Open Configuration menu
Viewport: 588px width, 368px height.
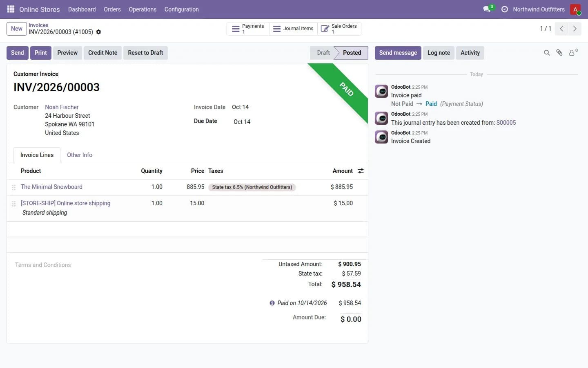[182, 9]
